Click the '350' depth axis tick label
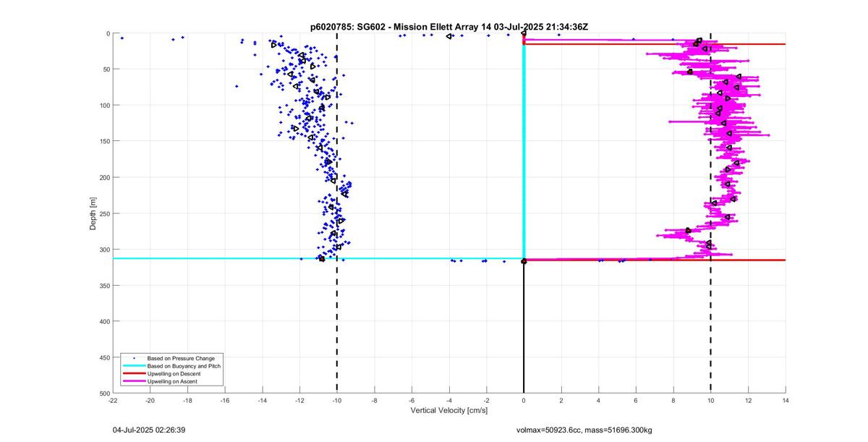 pos(104,285)
